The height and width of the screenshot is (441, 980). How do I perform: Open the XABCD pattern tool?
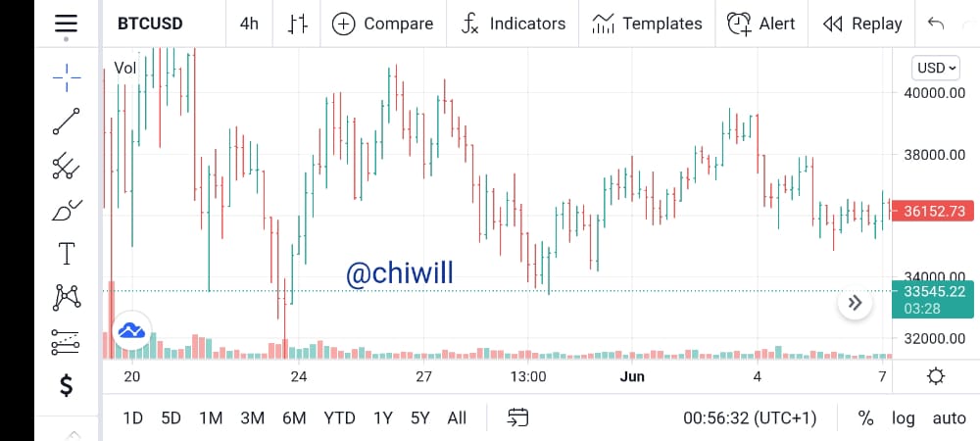[67, 297]
